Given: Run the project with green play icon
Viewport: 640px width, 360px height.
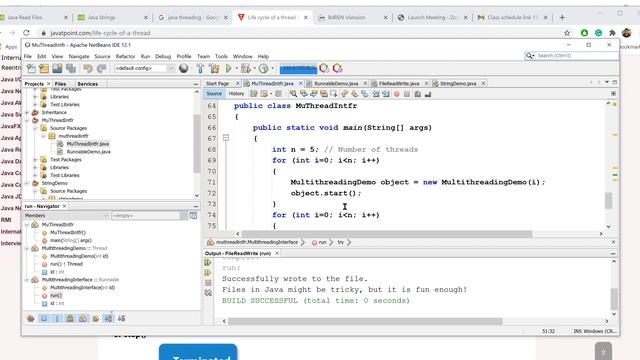Looking at the screenshot, I should pos(229,69).
